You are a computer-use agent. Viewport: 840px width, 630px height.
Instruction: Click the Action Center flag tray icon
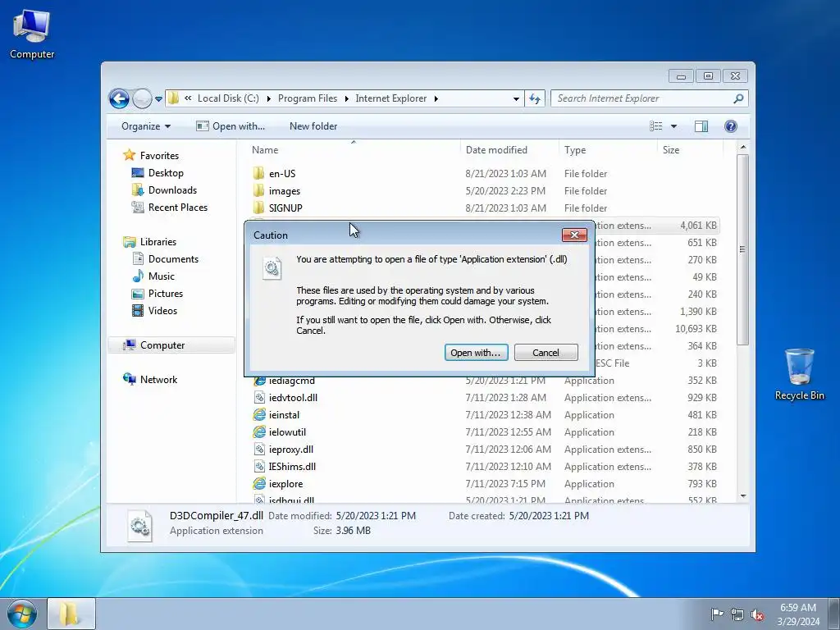click(x=717, y=614)
